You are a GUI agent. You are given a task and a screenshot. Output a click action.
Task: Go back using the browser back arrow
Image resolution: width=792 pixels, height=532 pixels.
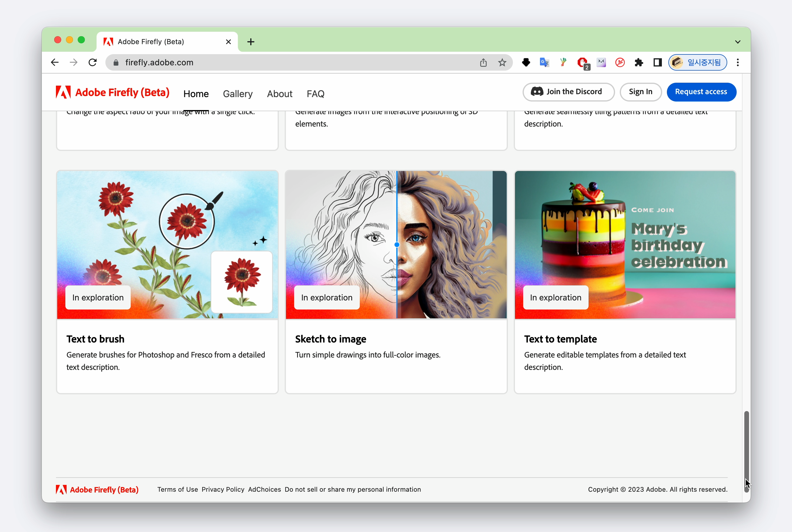point(55,62)
